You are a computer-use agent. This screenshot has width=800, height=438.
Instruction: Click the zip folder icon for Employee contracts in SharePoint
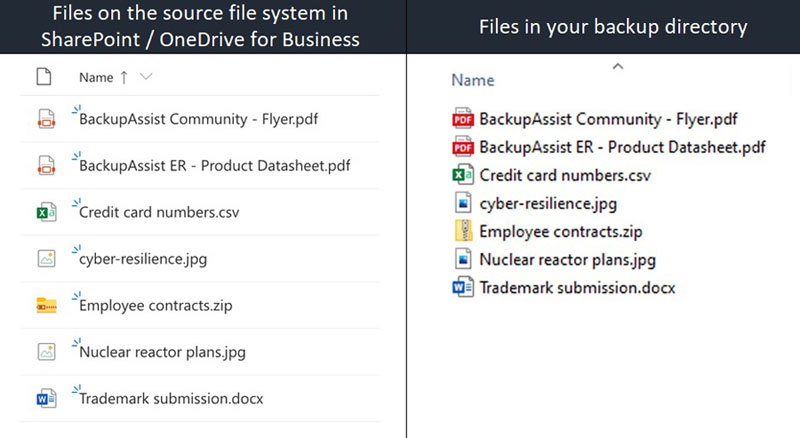46,305
